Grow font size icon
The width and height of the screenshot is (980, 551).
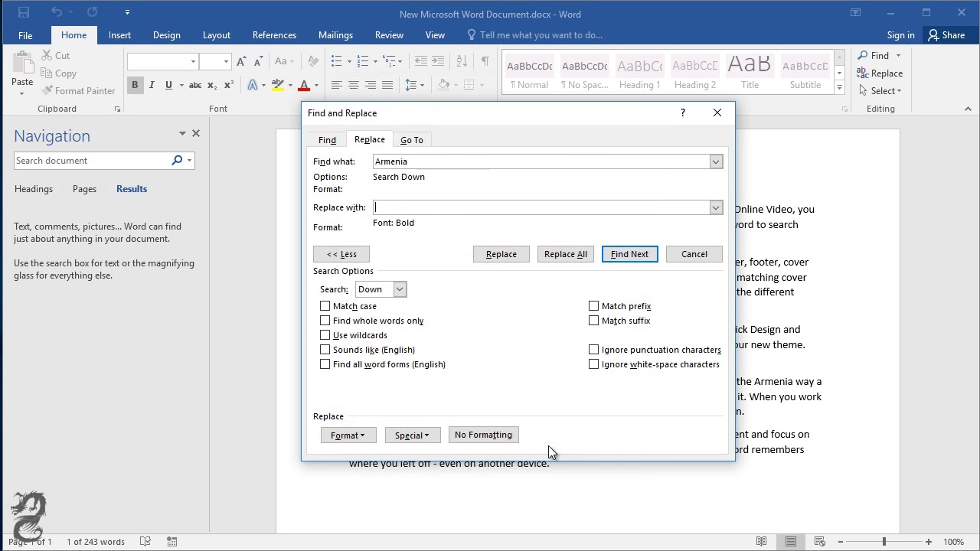tap(241, 61)
